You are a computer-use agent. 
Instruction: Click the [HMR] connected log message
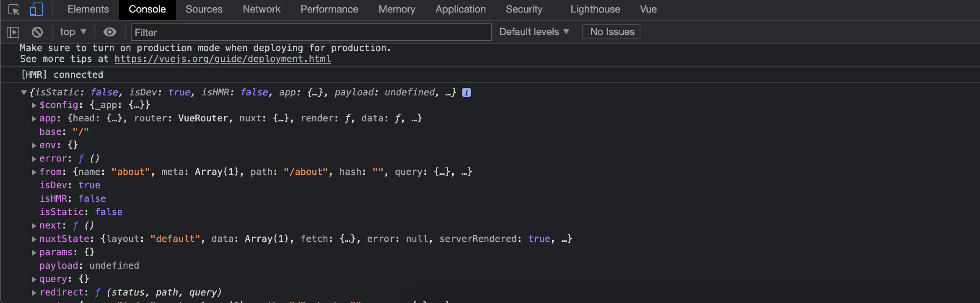(x=62, y=74)
